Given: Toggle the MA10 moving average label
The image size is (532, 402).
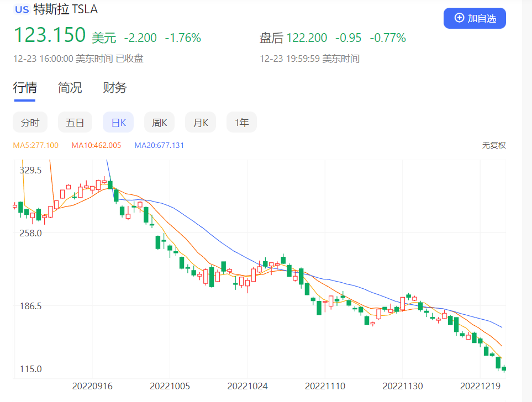Looking at the screenshot, I should pos(96,145).
